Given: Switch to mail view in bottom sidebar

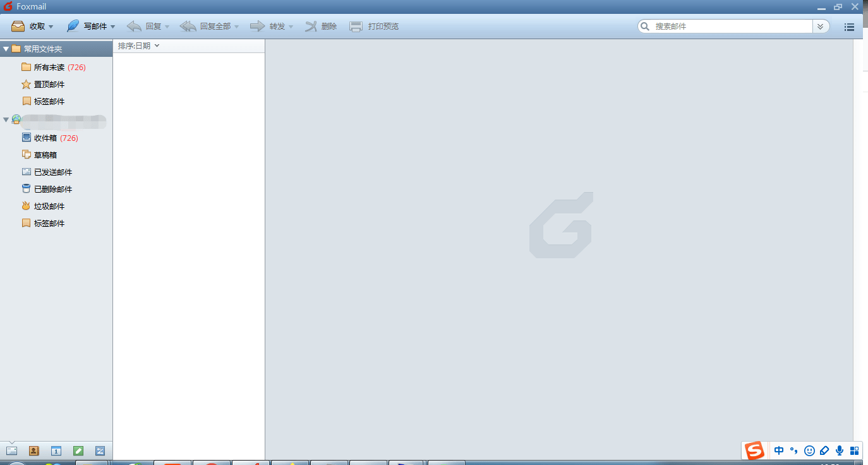Looking at the screenshot, I should 12,450.
